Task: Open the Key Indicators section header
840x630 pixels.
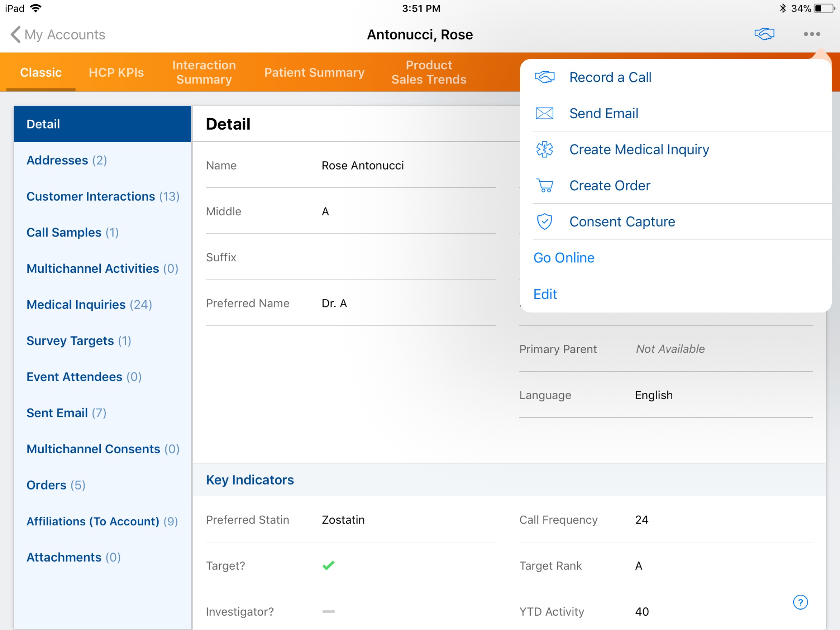Action: (x=250, y=480)
